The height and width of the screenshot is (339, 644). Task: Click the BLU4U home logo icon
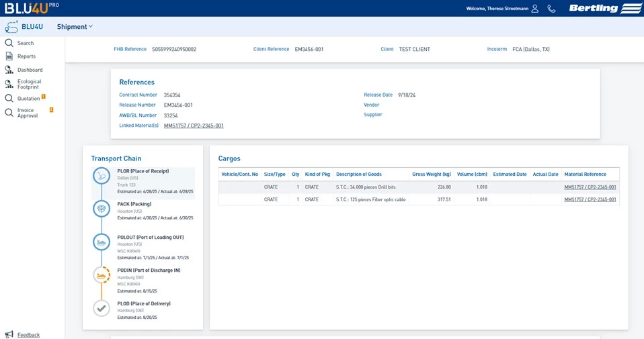tap(11, 27)
